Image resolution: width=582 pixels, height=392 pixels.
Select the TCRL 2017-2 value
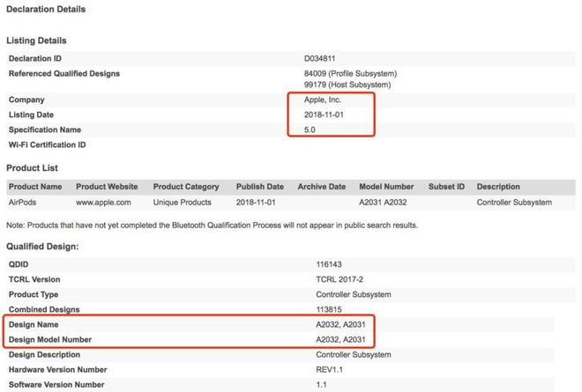point(339,279)
